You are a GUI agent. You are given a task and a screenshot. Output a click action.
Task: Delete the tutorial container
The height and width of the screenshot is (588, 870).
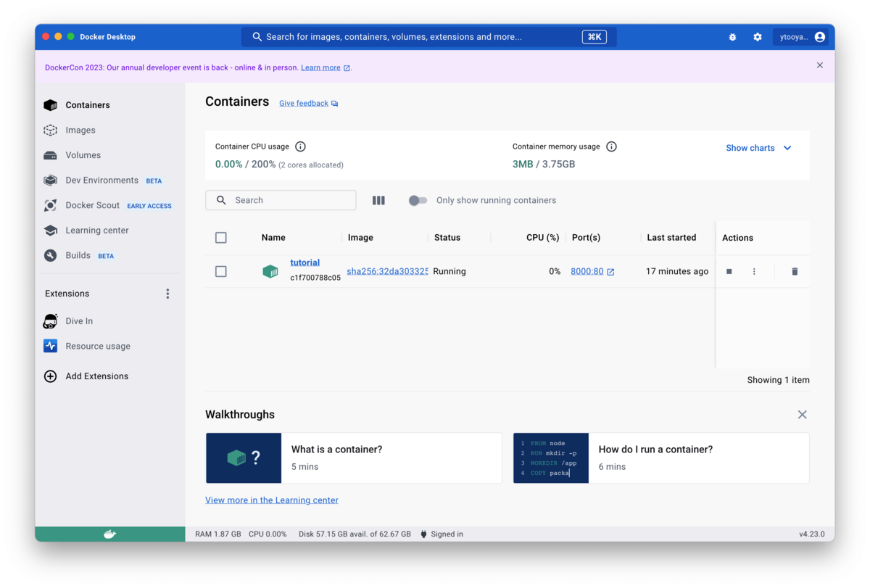795,271
